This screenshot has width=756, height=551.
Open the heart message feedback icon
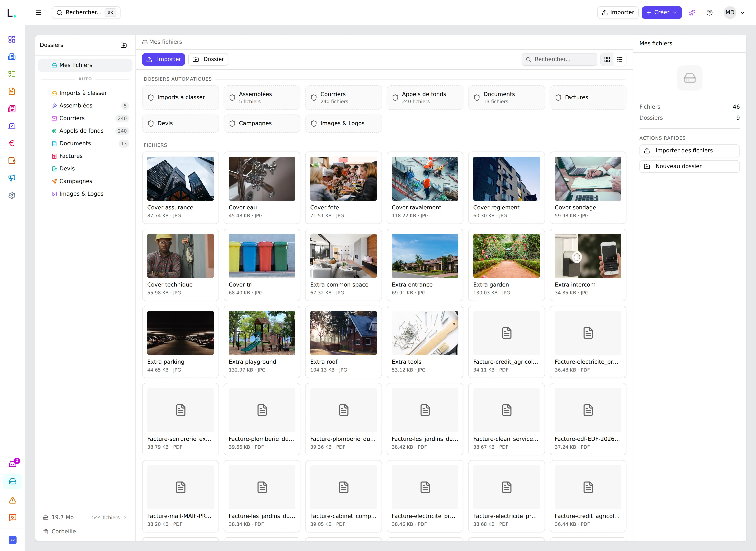(13, 518)
